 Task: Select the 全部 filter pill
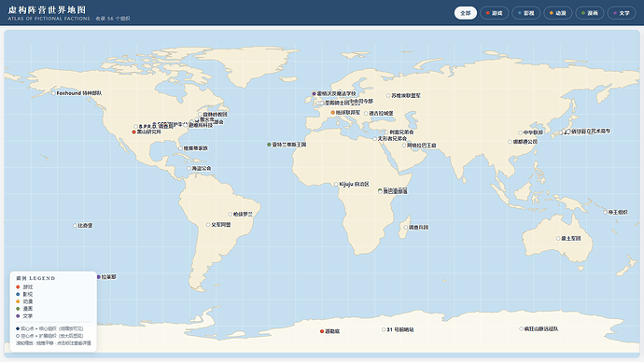pos(466,13)
